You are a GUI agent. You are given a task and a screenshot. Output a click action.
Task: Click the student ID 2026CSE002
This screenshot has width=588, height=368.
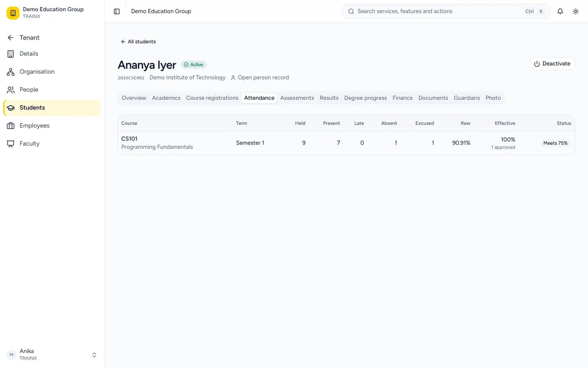coord(131,78)
